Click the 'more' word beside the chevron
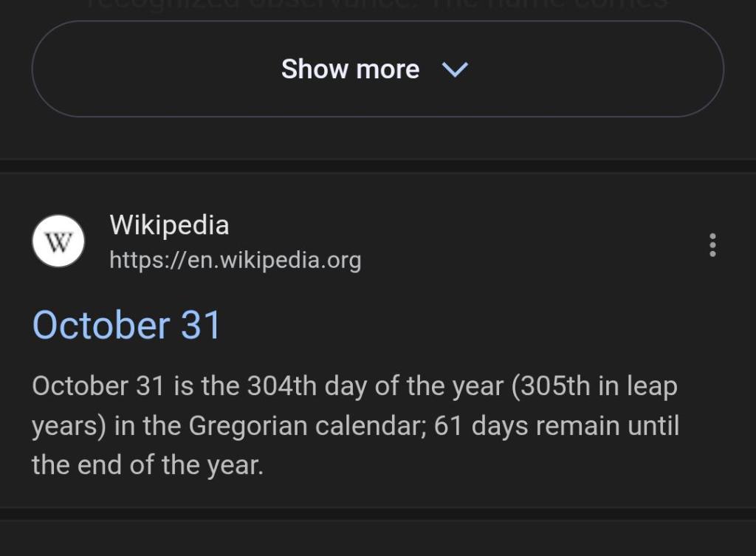Screen dimensions: 756x556 pos(388,69)
